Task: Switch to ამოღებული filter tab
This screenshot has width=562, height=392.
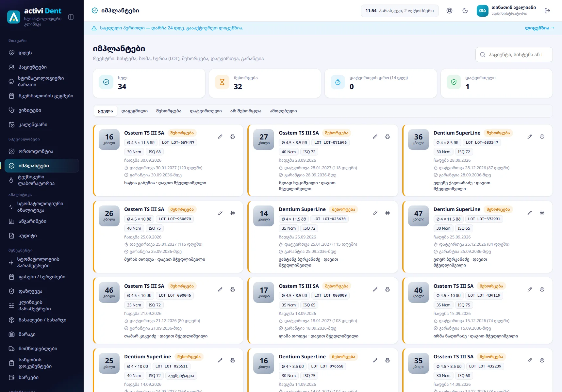Action: tap(283, 111)
